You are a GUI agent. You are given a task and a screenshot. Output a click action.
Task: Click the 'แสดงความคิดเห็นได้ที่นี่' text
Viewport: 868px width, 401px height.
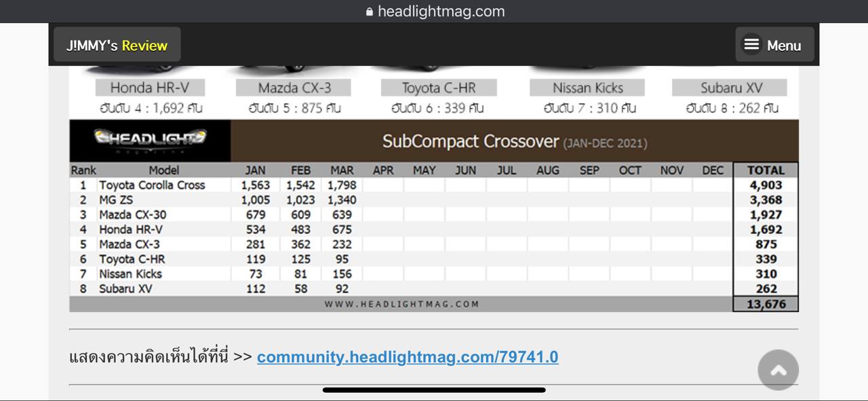(x=149, y=357)
